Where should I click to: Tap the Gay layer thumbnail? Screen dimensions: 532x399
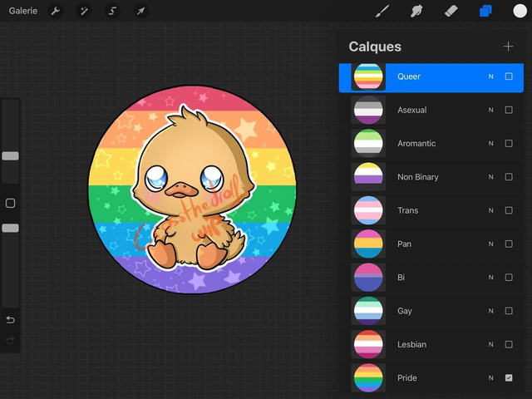[x=368, y=311]
